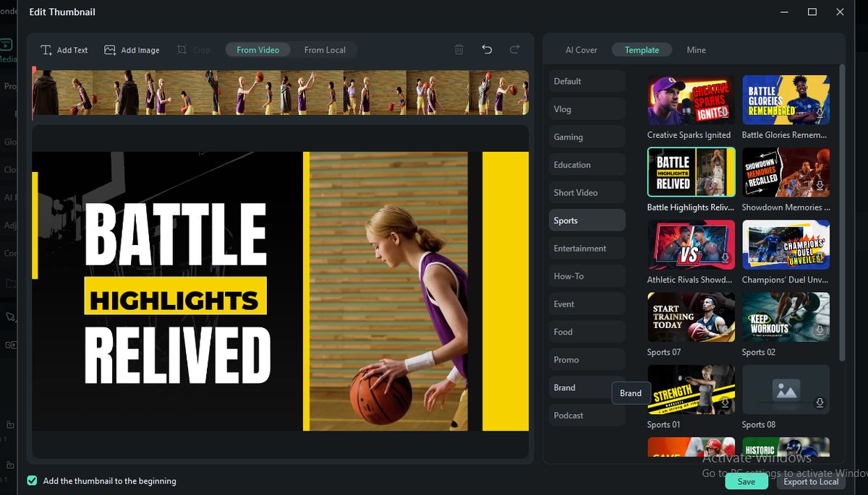868x495 pixels.
Task: Delete selected element with trash icon
Action: 459,50
